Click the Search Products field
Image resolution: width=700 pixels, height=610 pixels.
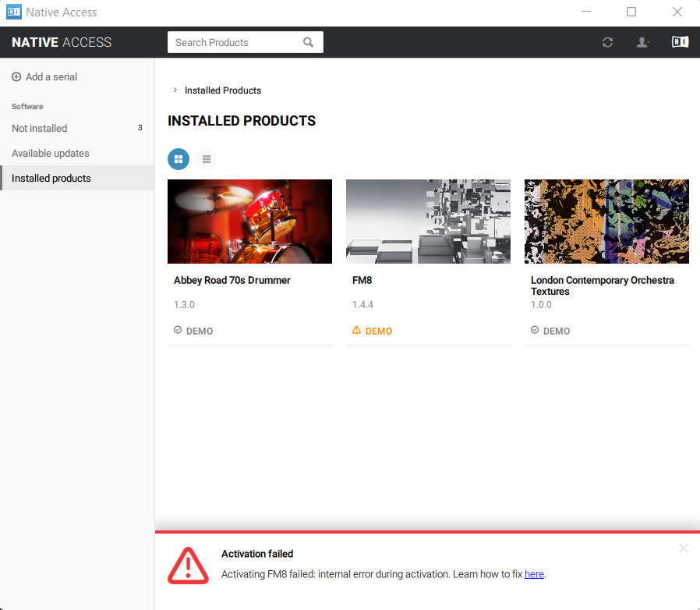point(245,42)
